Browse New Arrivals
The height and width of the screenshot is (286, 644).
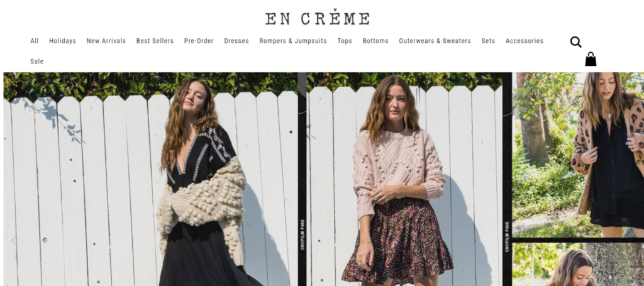click(106, 41)
